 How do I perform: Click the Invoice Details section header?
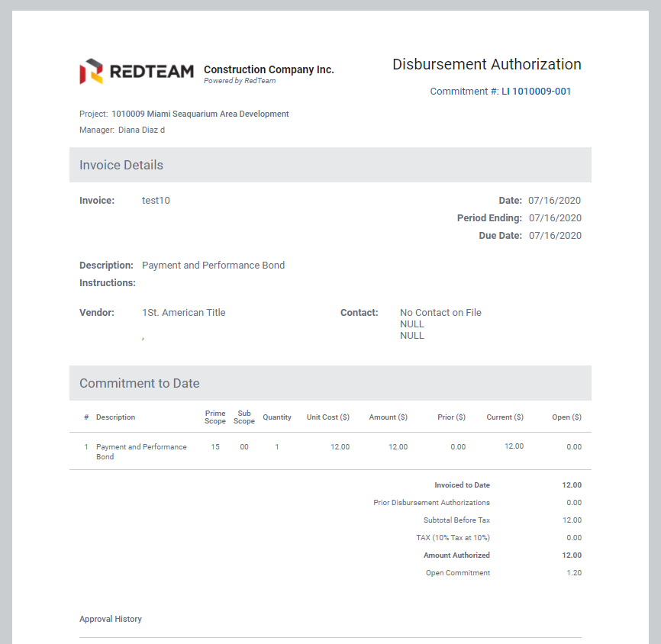(121, 166)
